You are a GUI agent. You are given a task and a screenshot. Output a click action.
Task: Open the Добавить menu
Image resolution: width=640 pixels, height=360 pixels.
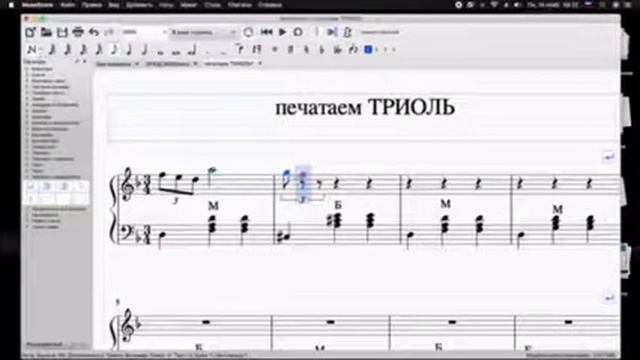139,5
